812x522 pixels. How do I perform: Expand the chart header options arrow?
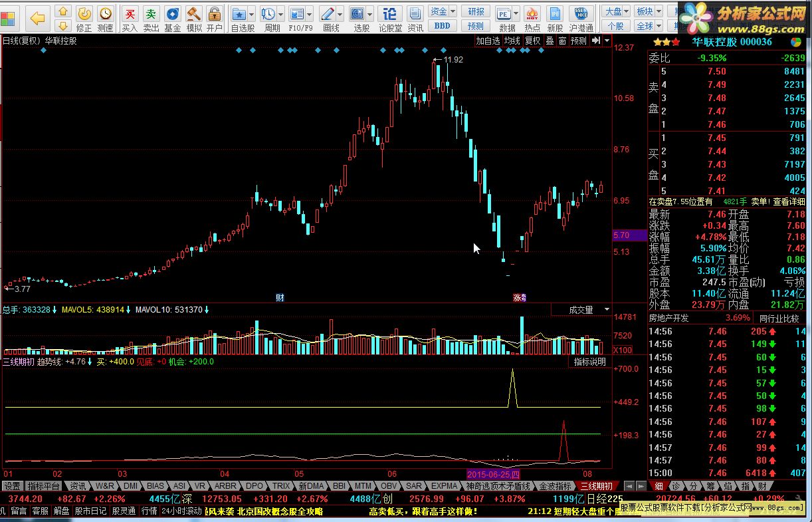pos(607,41)
